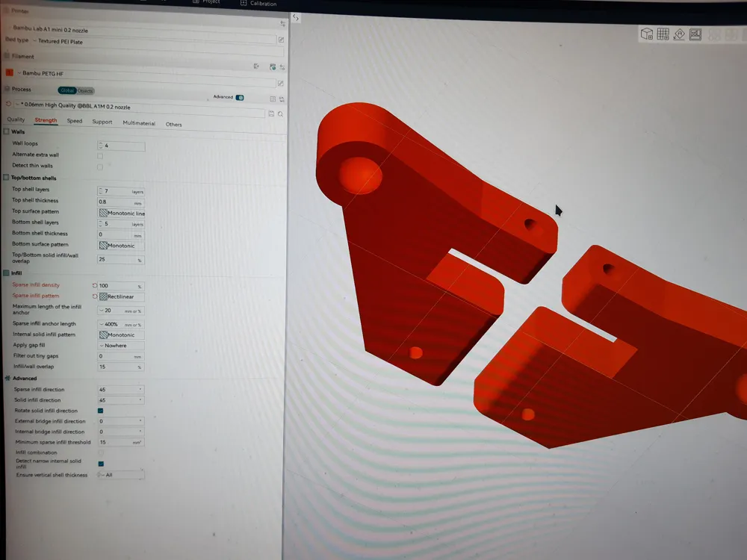747x560 pixels.
Task: Switch process mode to Objects
Action: pyautogui.click(x=85, y=90)
